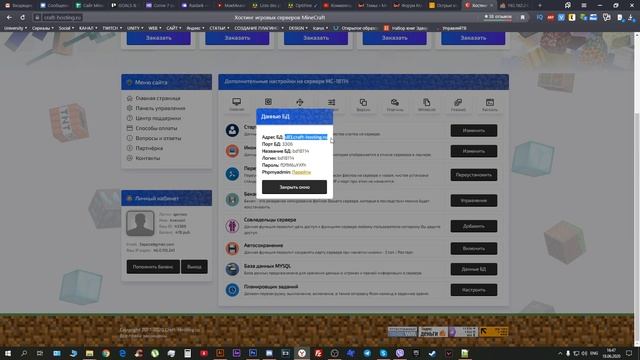The width and height of the screenshot is (640, 360).
Task: Expand the University bookmarks folder
Action: tap(16, 28)
